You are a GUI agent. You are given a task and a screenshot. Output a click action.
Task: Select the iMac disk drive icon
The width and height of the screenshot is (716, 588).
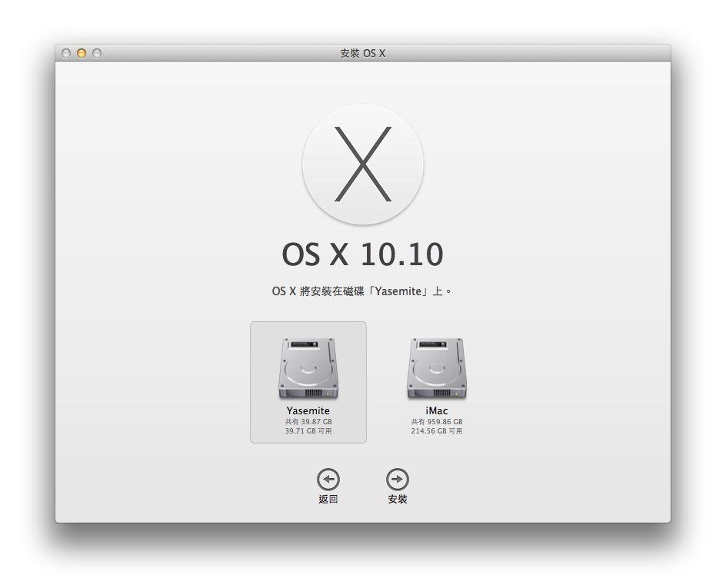pos(437,368)
